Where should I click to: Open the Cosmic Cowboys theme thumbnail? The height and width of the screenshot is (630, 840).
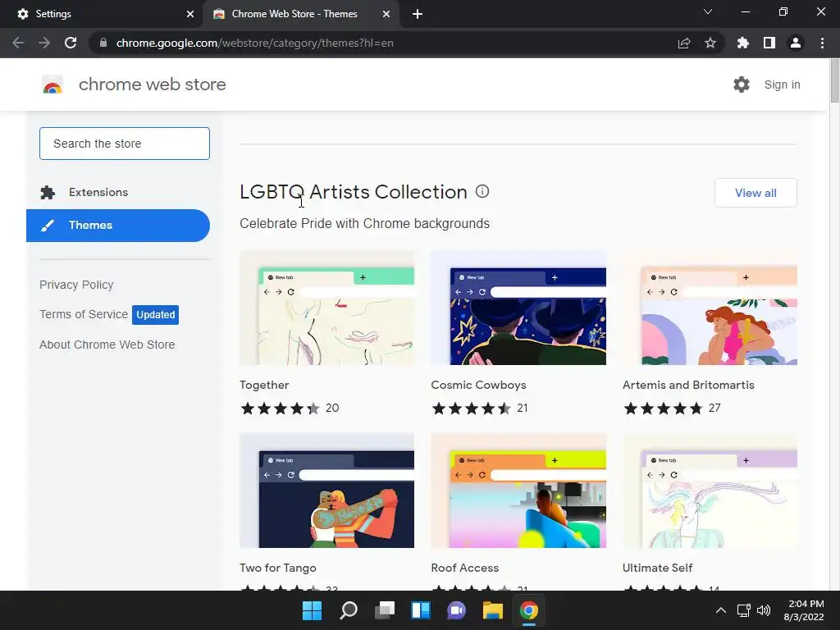click(x=518, y=308)
